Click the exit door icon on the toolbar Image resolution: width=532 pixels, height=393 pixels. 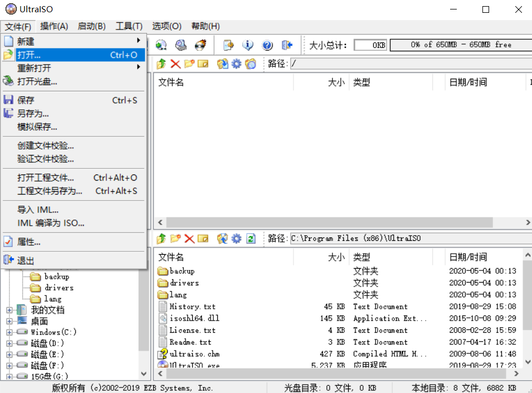tap(287, 45)
